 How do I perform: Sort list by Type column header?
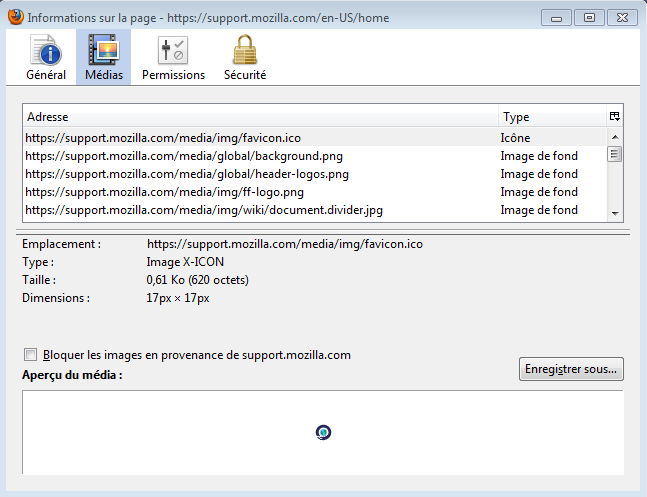[x=553, y=117]
